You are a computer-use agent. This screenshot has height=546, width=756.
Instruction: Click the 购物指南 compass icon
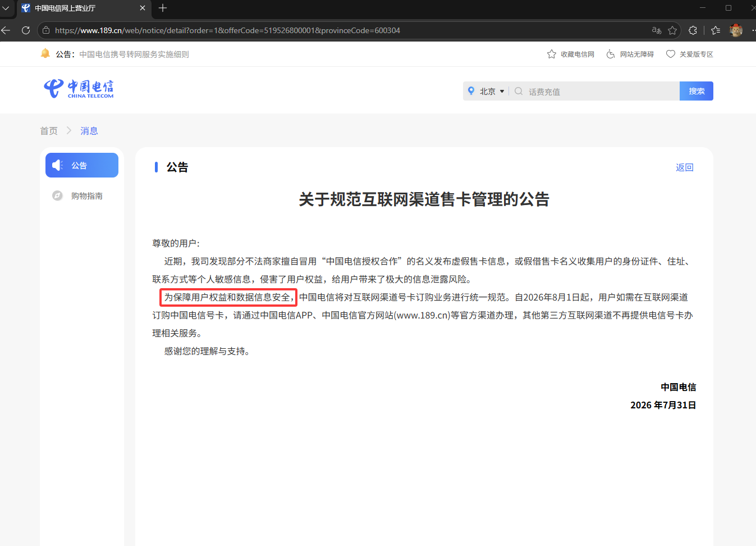coord(57,195)
